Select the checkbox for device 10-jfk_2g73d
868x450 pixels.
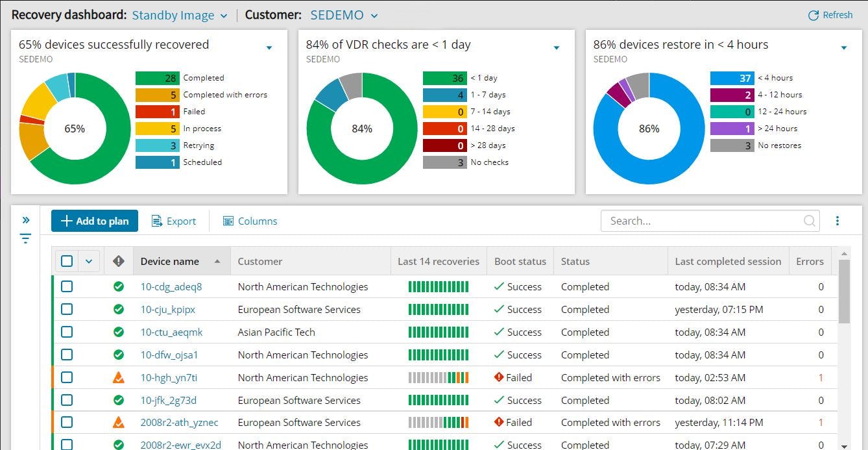(67, 400)
